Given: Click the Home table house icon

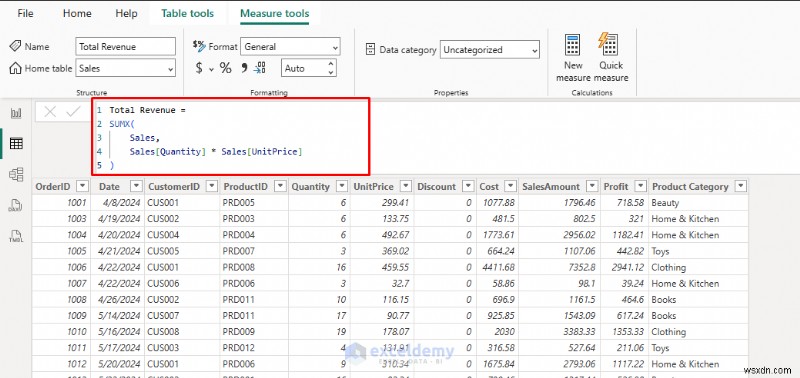Looking at the screenshot, I should coord(15,68).
